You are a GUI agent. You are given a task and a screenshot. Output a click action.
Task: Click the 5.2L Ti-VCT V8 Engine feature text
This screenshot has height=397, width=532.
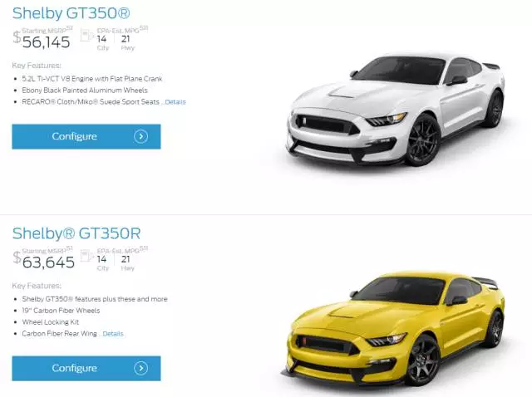(92, 79)
